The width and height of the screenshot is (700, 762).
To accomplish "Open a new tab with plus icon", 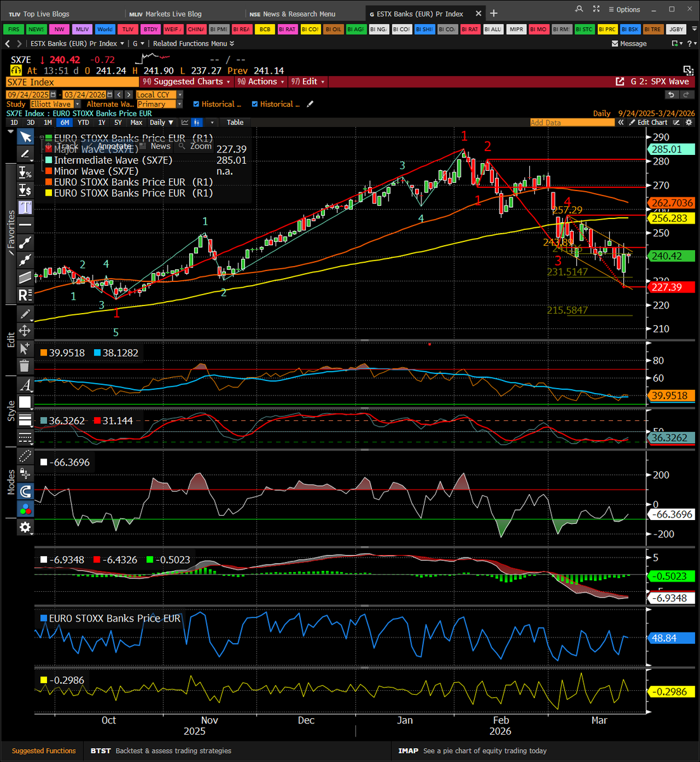I will [x=494, y=13].
